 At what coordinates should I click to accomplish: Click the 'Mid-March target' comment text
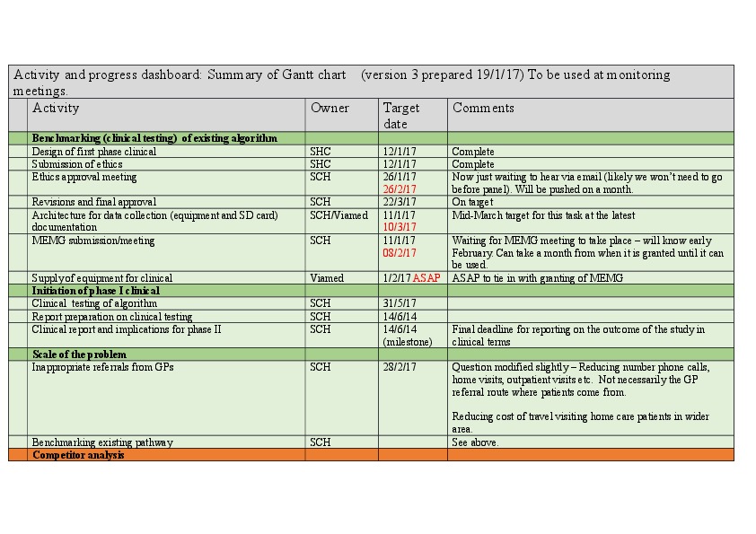[x=543, y=215]
